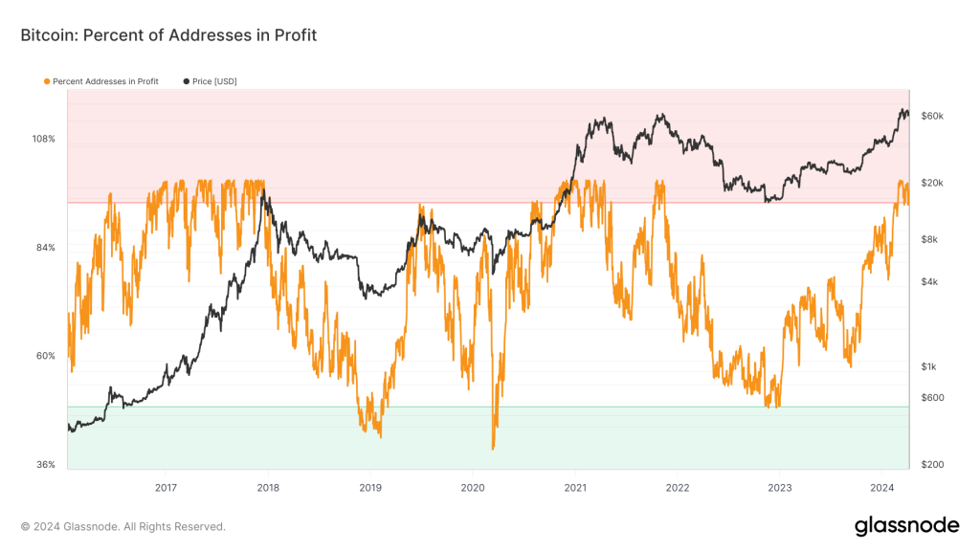Image resolution: width=980 pixels, height=551 pixels.
Task: Click the 60% left axis label
Action: click(x=46, y=356)
